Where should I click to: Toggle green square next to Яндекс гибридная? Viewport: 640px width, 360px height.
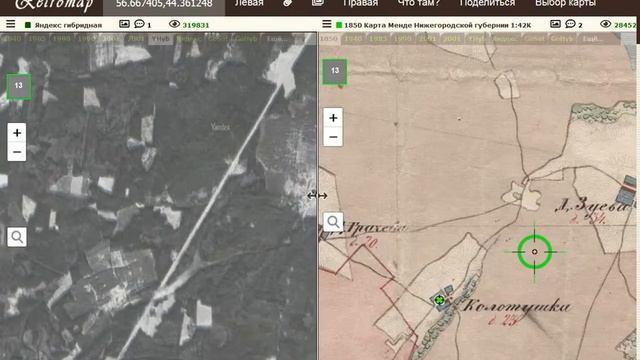coord(28,25)
